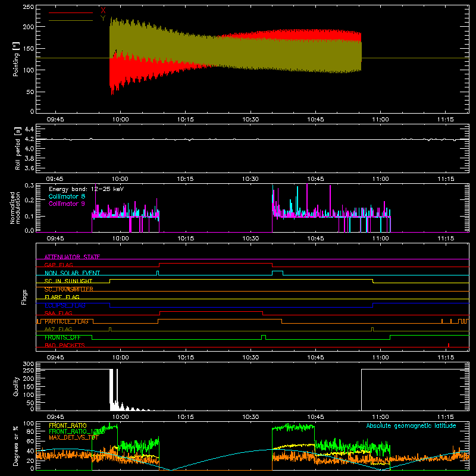Click the yellow FRONT_RATIO legend entry
Image resolution: width=476 pixels, height=476 pixels.
(x=68, y=425)
